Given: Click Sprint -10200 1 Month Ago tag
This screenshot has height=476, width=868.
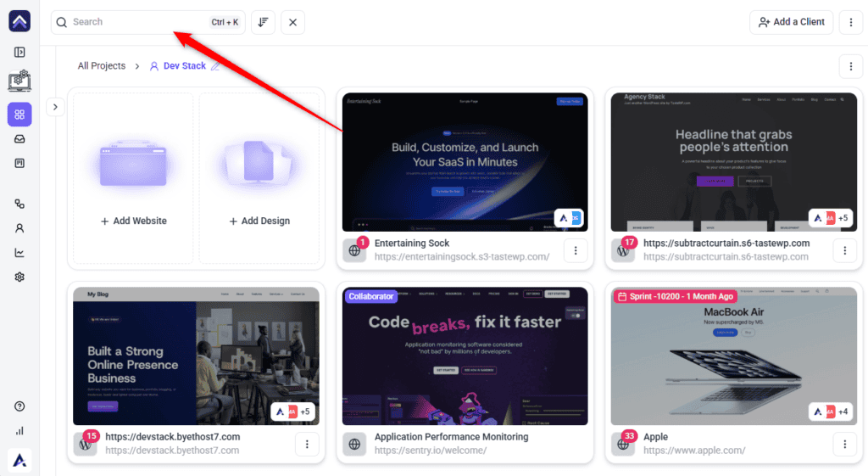Looking at the screenshot, I should (676, 296).
